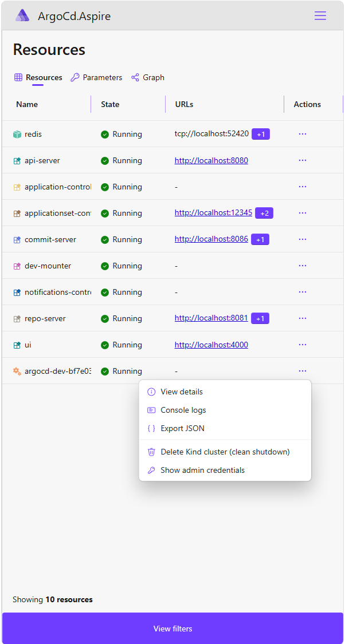Open the hamburger navigation menu

point(320,15)
